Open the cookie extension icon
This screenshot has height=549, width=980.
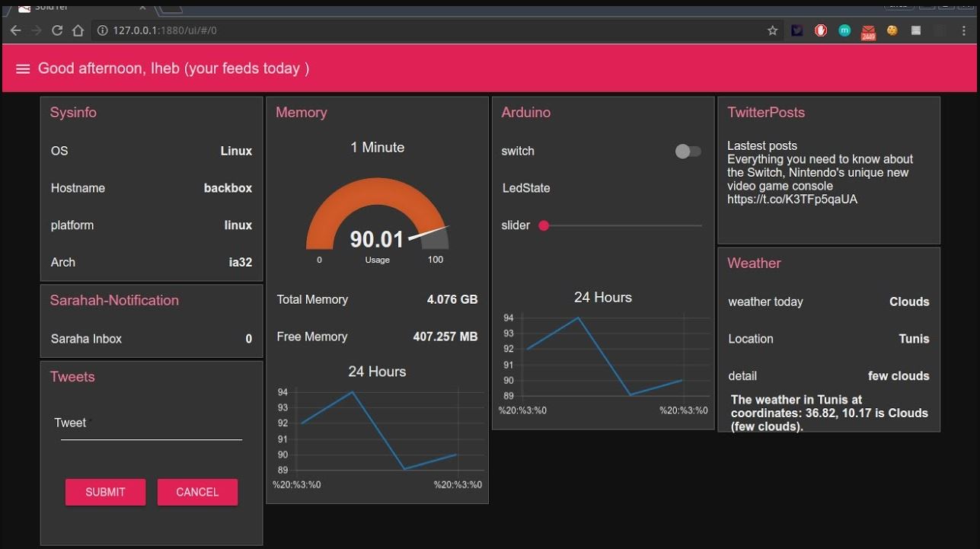[892, 30]
